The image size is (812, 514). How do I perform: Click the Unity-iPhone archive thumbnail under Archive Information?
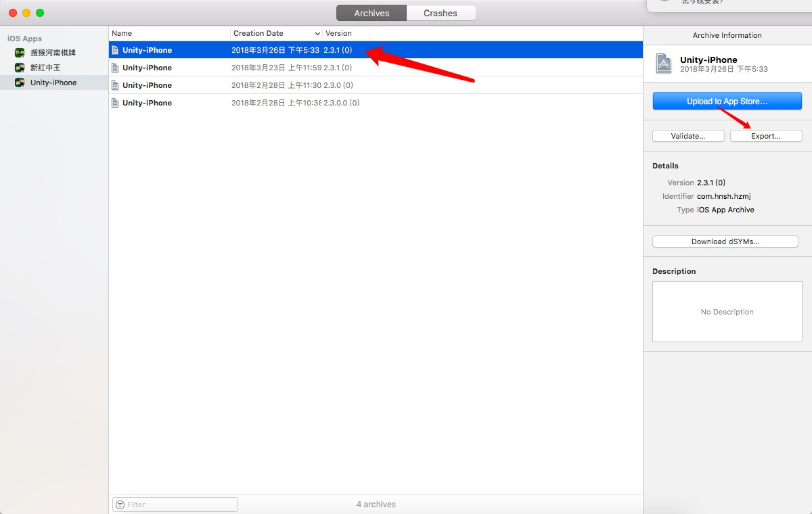click(664, 64)
